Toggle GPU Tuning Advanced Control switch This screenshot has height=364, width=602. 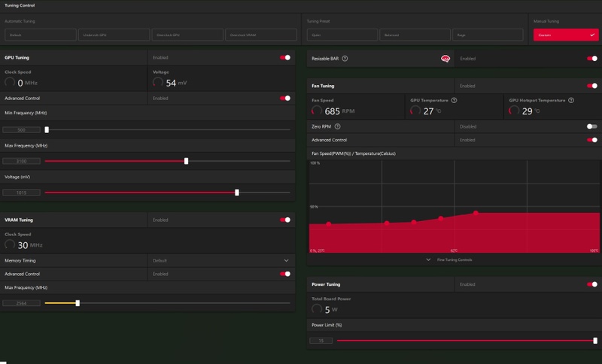285,99
